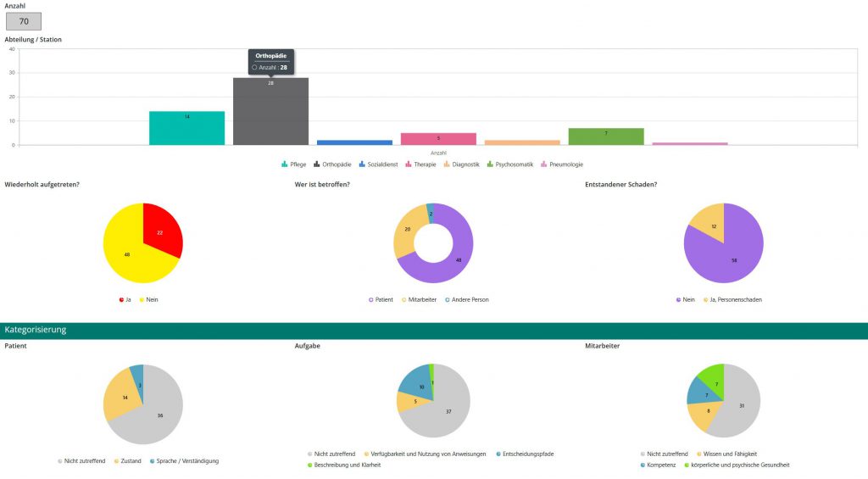The height and width of the screenshot is (479, 868).
Task: Toggle the Psychosomatik legend item
Action: [511, 164]
